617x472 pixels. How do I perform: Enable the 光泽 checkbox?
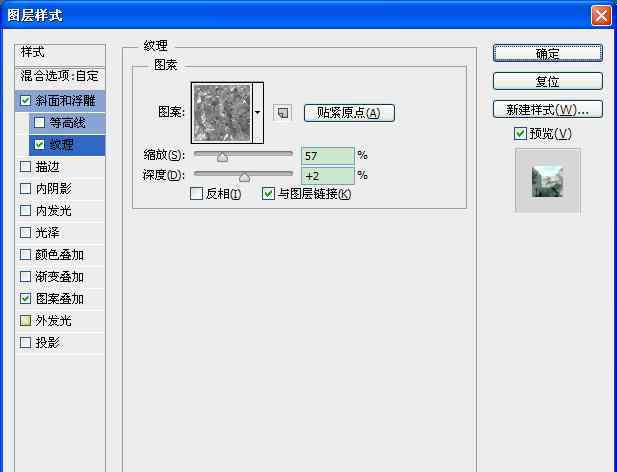click(26, 233)
